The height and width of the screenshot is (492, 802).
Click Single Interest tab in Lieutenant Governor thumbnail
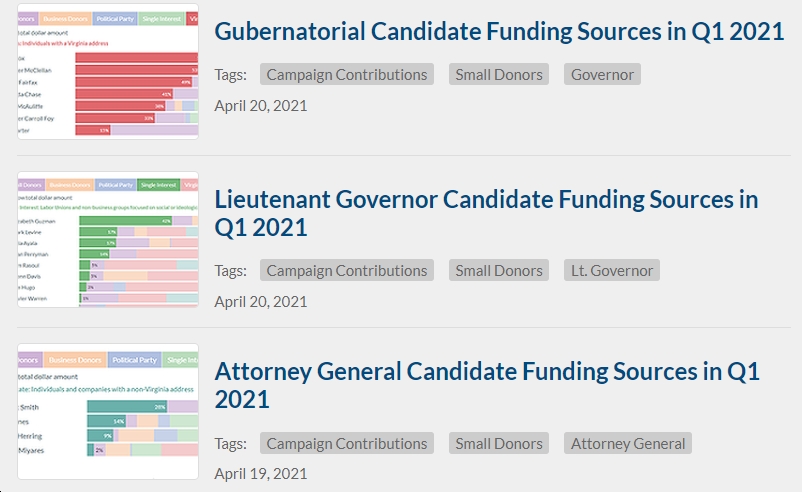pyautogui.click(x=159, y=185)
